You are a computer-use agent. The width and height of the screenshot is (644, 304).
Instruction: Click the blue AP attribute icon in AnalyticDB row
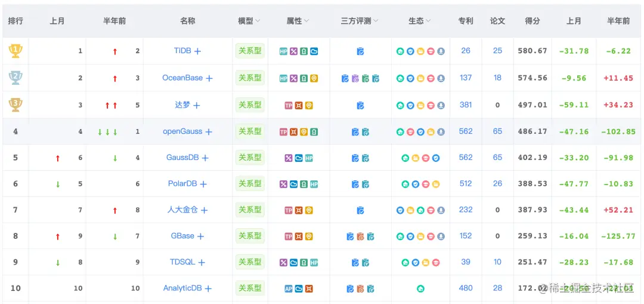(x=289, y=289)
